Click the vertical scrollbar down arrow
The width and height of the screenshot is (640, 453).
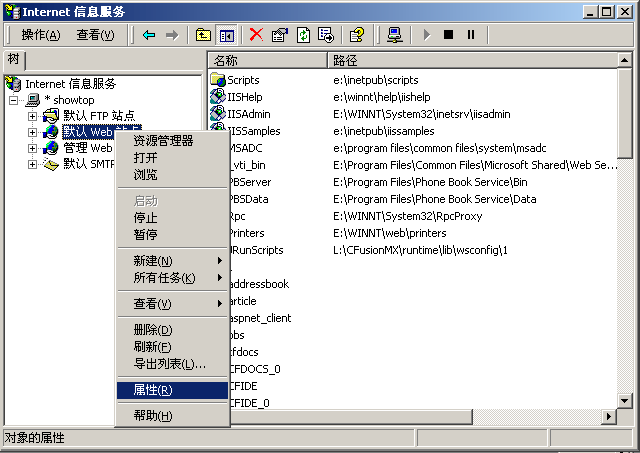pyautogui.click(x=625, y=398)
